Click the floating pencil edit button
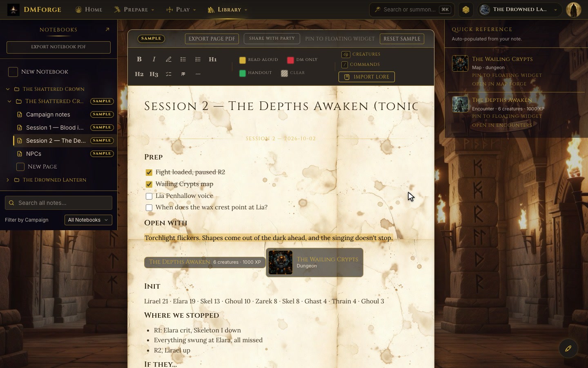 pos(568,349)
